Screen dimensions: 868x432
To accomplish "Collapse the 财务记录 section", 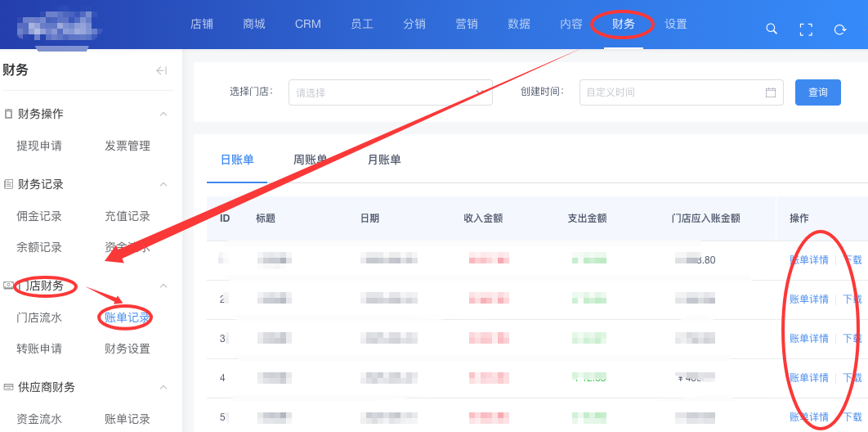I will pos(163,184).
